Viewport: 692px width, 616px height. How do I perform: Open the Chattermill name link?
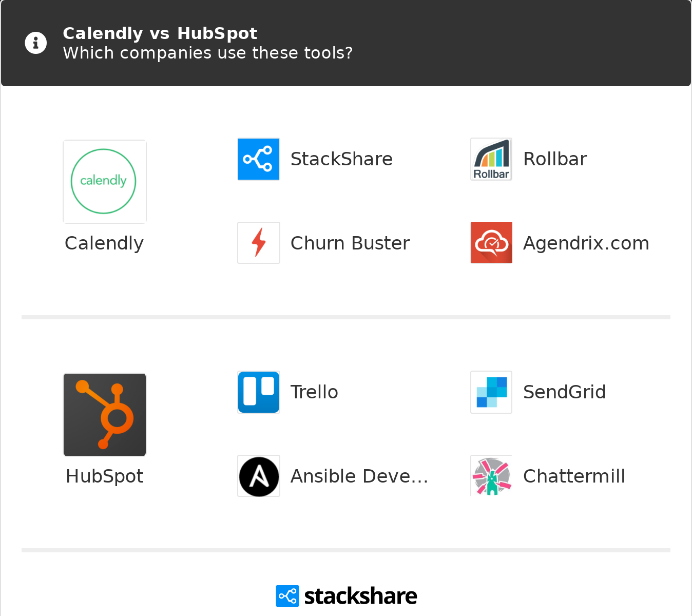574,476
